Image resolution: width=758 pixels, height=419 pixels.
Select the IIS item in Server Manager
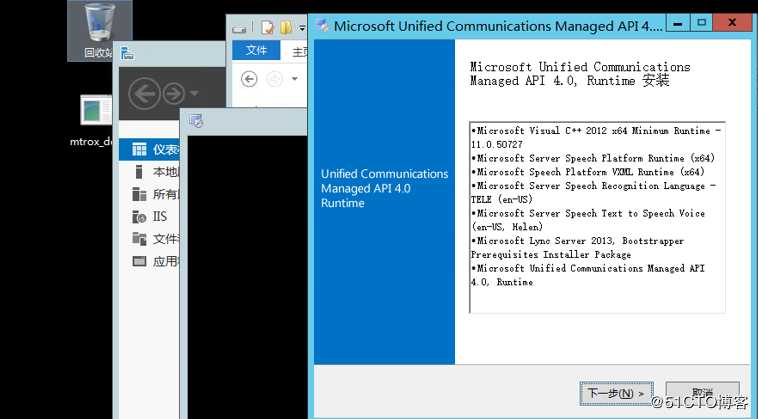pyautogui.click(x=150, y=217)
